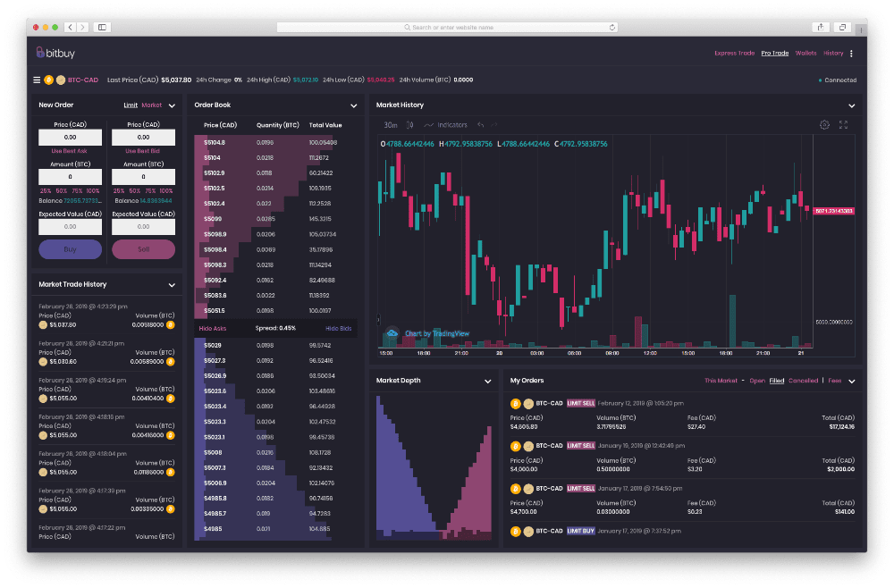Image resolution: width=894 pixels, height=588 pixels.
Task: Toggle Hide Bids in order book
Action: [338, 329]
